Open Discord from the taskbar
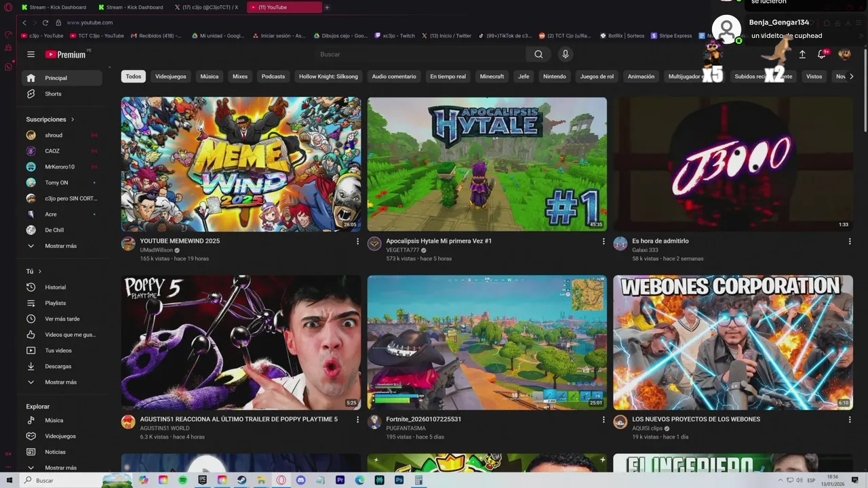Screen dimensions: 868x488 301,480
